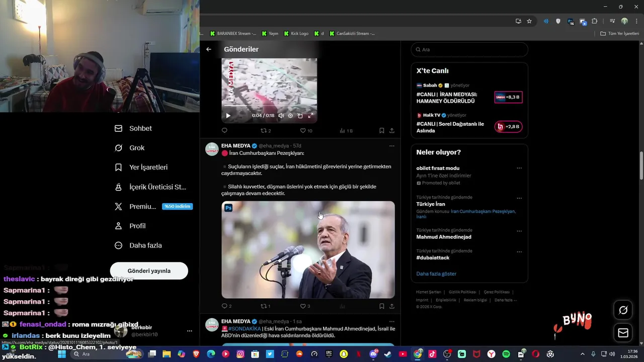Viewport: 644px width, 362px height.
Task: Bookmark this page with the star icon
Action: 529,21
